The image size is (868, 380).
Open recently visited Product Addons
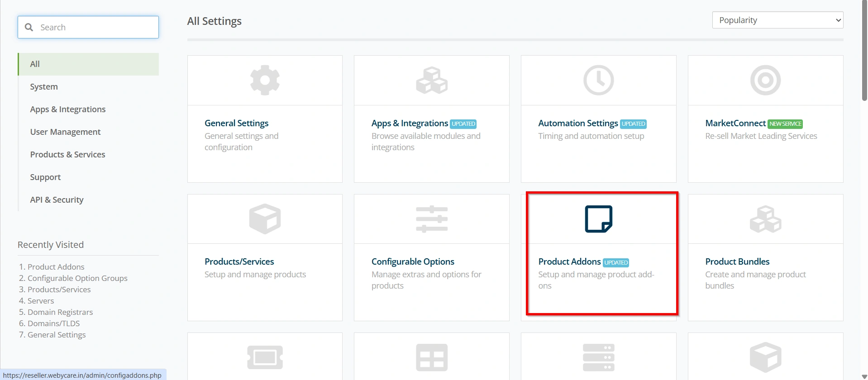[56, 267]
